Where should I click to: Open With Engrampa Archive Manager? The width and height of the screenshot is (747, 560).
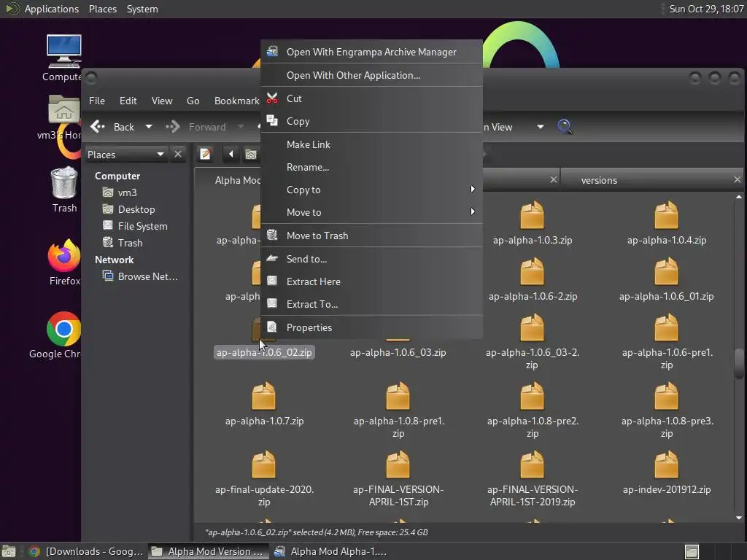coord(371,52)
